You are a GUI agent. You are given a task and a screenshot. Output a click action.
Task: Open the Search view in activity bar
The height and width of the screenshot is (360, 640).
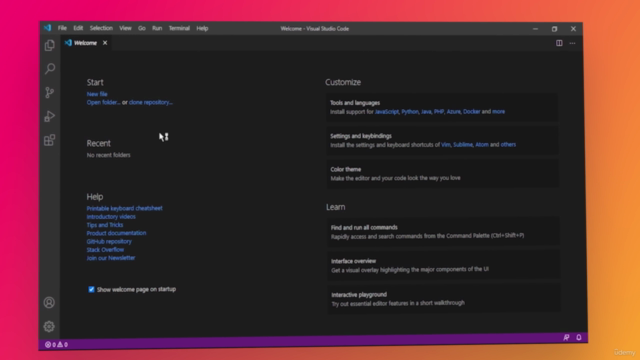click(x=50, y=69)
